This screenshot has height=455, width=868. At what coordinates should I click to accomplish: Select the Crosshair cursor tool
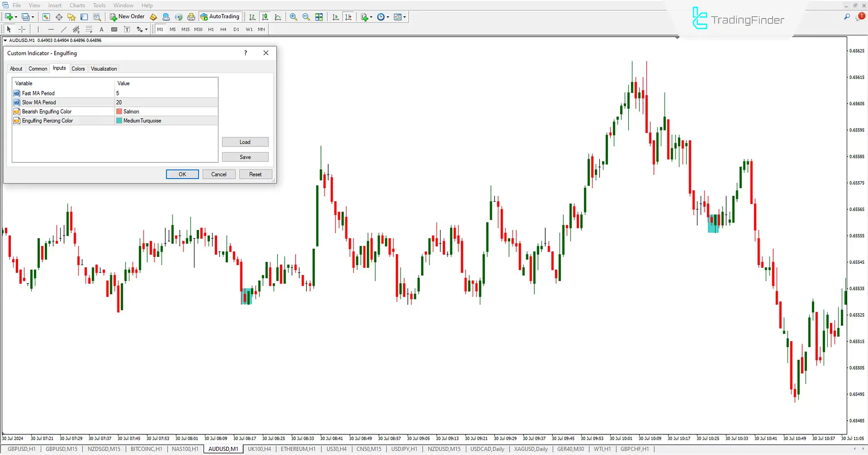tap(22, 29)
